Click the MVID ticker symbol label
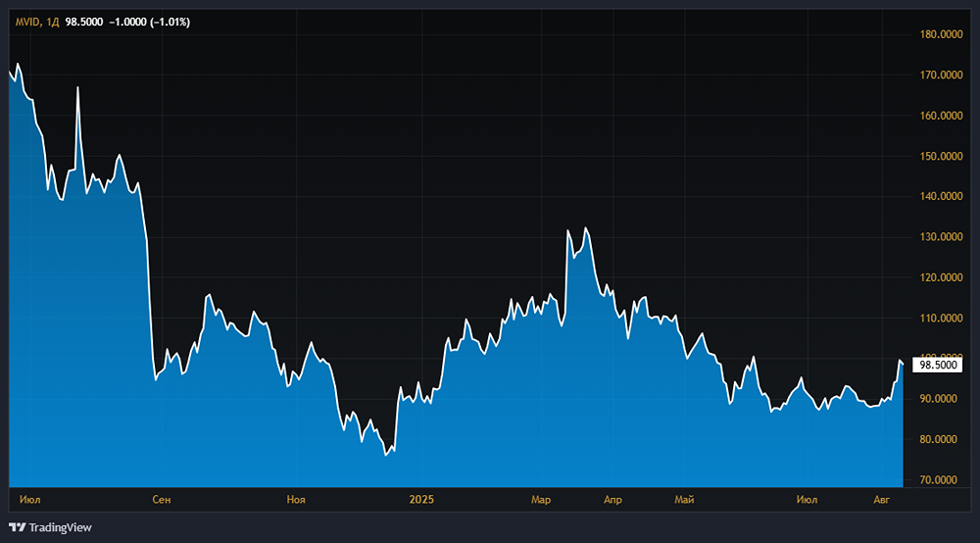Screen dimensions: 980x543 tap(27, 22)
